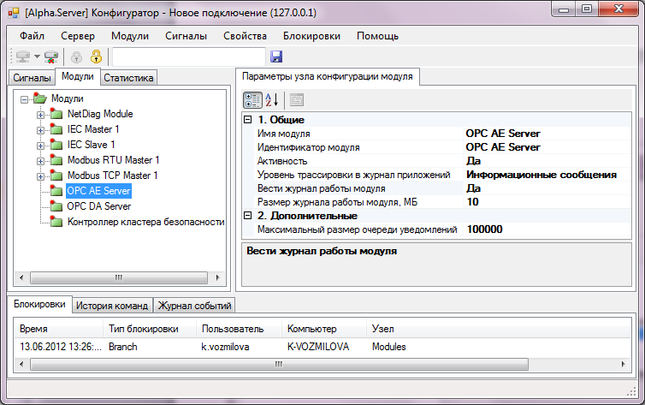Click the connect to server toolbar icon
This screenshot has height=405, width=645.
coord(23,56)
